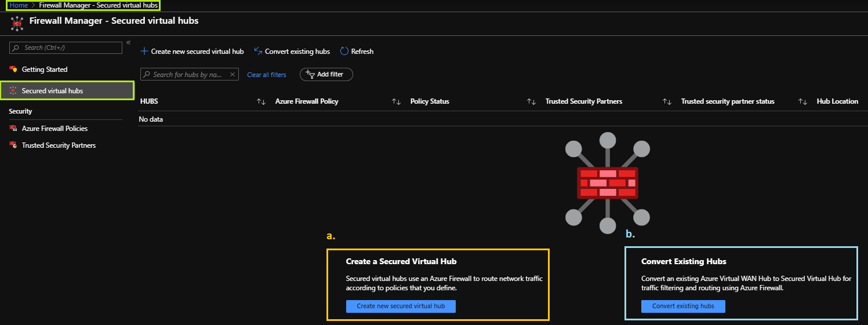Image resolution: width=868 pixels, height=325 pixels.
Task: Sort by Trusted Security Partners column arrows
Action: pyautogui.click(x=667, y=101)
